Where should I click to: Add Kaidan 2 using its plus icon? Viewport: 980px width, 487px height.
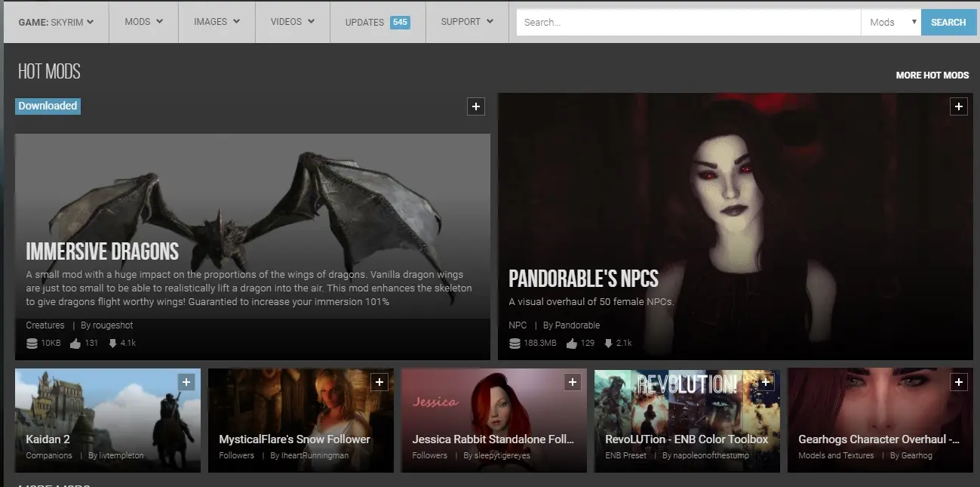186,383
